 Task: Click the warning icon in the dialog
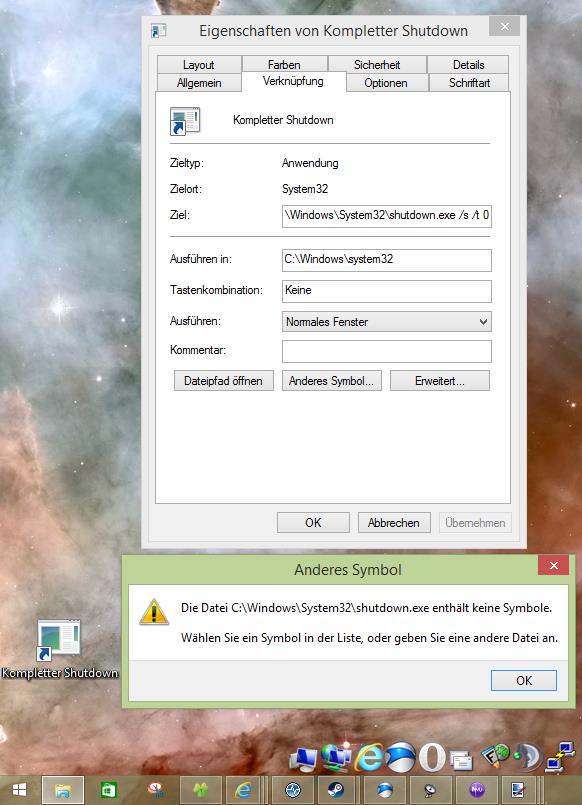point(154,612)
